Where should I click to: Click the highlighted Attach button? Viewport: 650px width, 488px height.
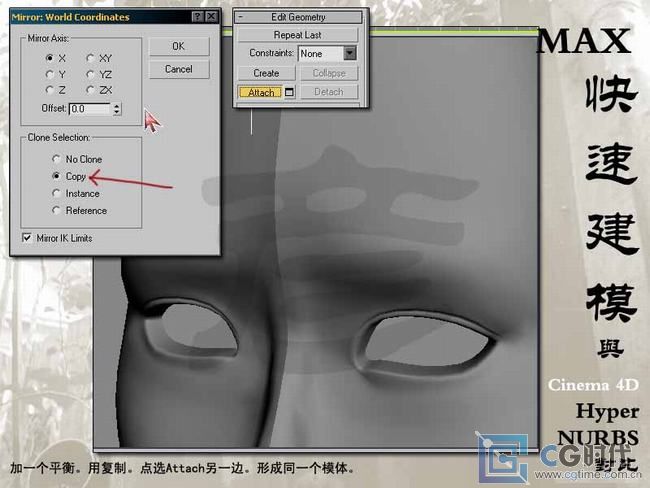pyautogui.click(x=261, y=92)
